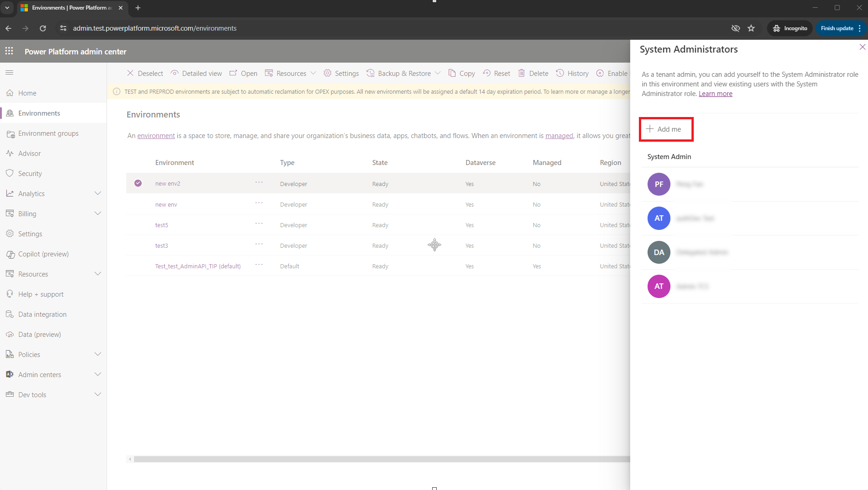
Task: Open Test_test_AdminAPI_TIP (default) environment
Action: pyautogui.click(x=198, y=266)
